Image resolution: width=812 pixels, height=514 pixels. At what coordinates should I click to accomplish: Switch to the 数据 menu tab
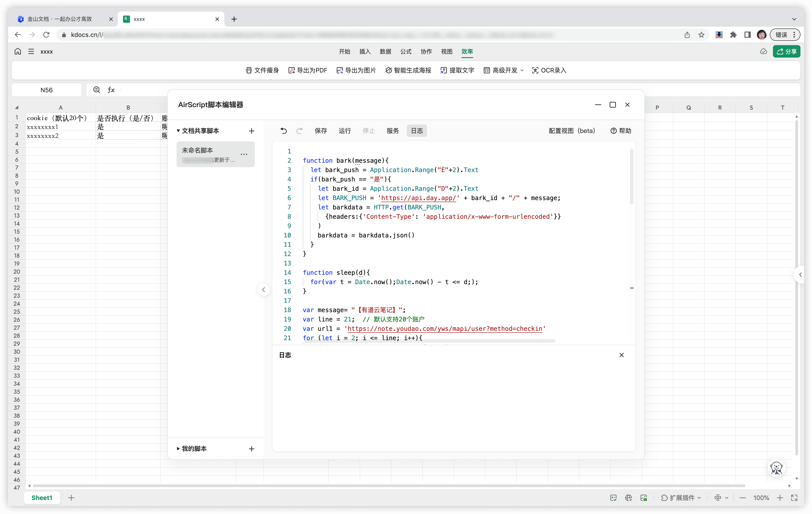pos(385,51)
